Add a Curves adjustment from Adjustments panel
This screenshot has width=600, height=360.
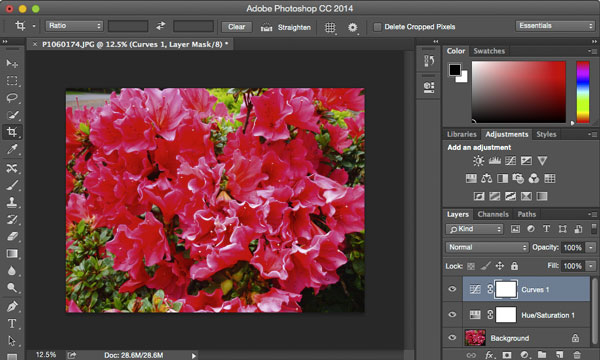coord(510,161)
